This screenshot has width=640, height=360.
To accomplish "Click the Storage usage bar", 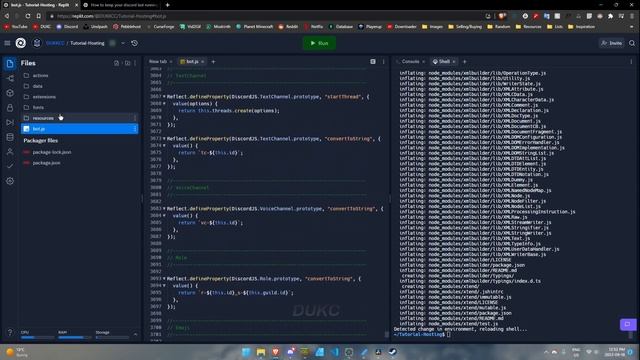I will click(x=112, y=338).
